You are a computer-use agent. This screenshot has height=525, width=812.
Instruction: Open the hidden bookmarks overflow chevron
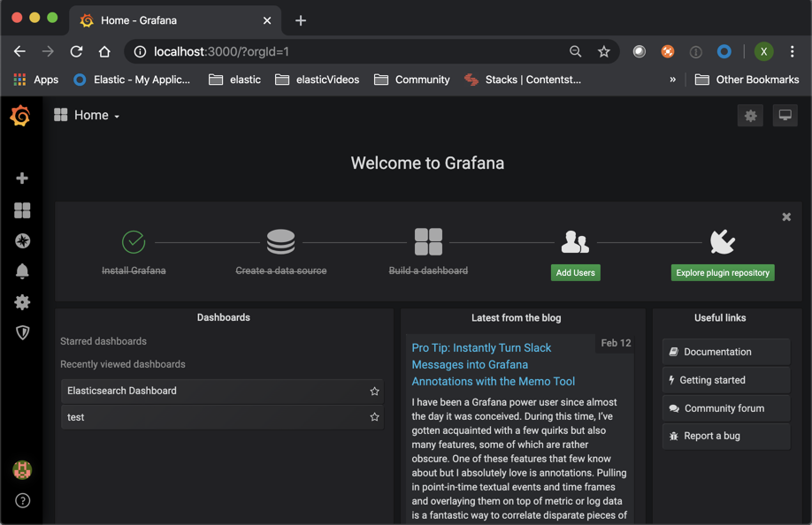[673, 79]
